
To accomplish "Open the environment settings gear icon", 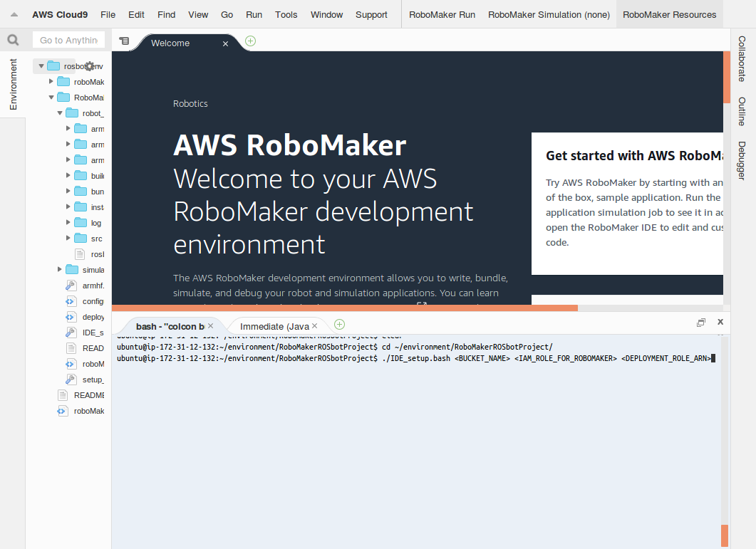I will (90, 66).
